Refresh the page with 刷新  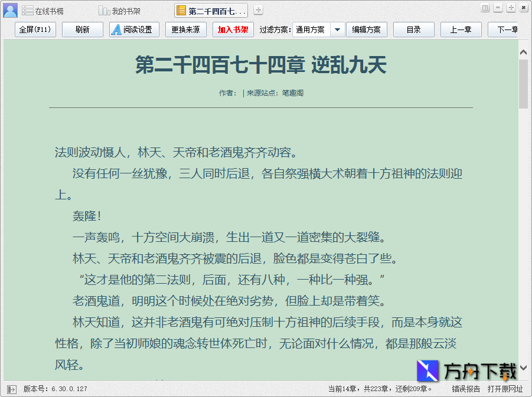click(82, 29)
